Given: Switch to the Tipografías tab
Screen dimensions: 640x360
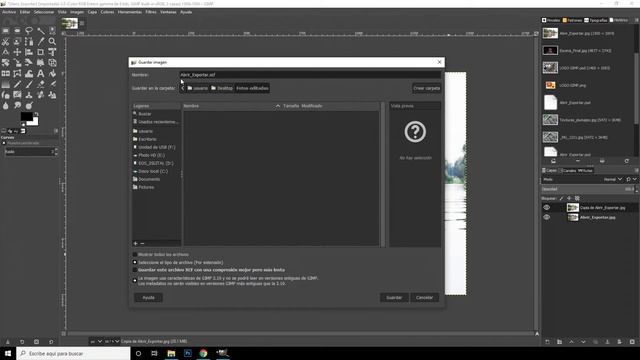Looking at the screenshot, I should tap(596, 20).
